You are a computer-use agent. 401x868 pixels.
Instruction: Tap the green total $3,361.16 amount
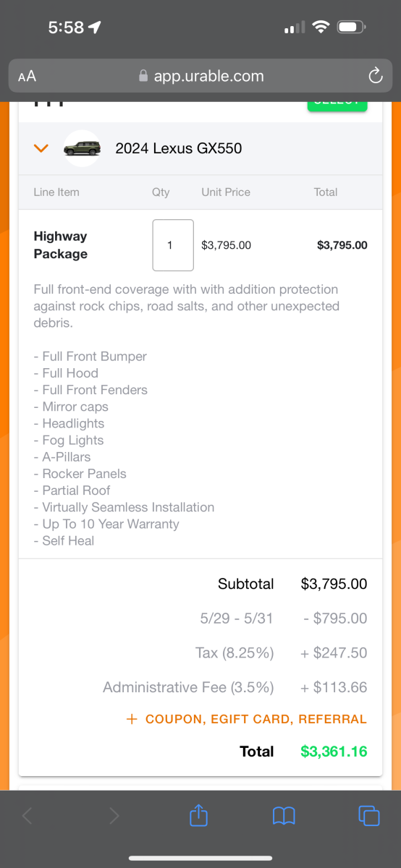pos(334,752)
